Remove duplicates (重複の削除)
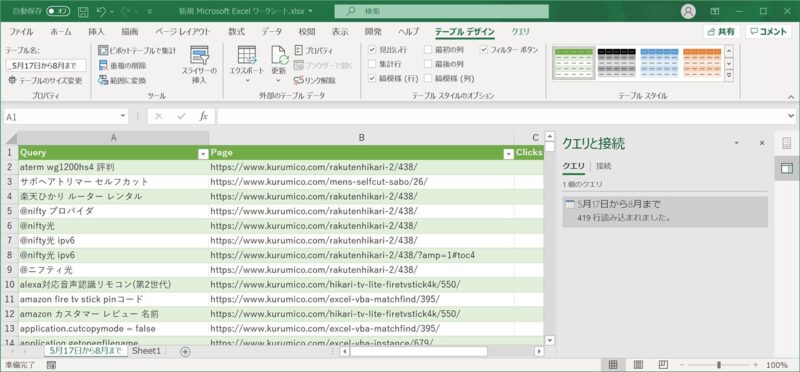The width and height of the screenshot is (800, 372). point(122,65)
